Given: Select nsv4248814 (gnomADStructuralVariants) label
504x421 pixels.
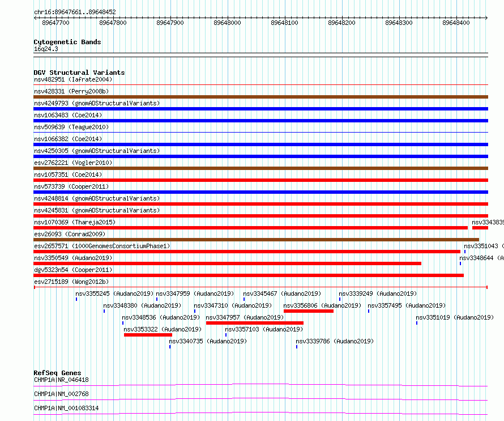Looking at the screenshot, I should coord(97,198).
